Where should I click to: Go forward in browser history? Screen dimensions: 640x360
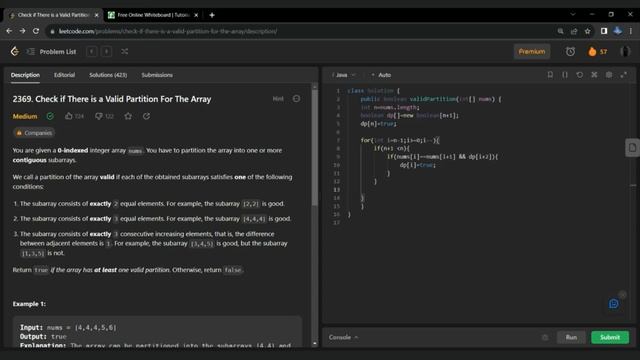[x=22, y=31]
